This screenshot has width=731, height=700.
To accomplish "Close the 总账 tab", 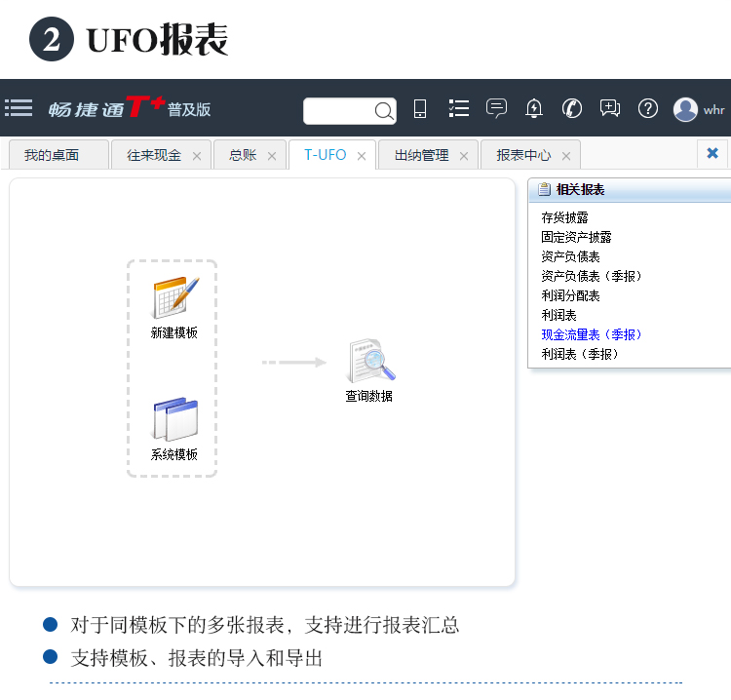I will [x=272, y=156].
